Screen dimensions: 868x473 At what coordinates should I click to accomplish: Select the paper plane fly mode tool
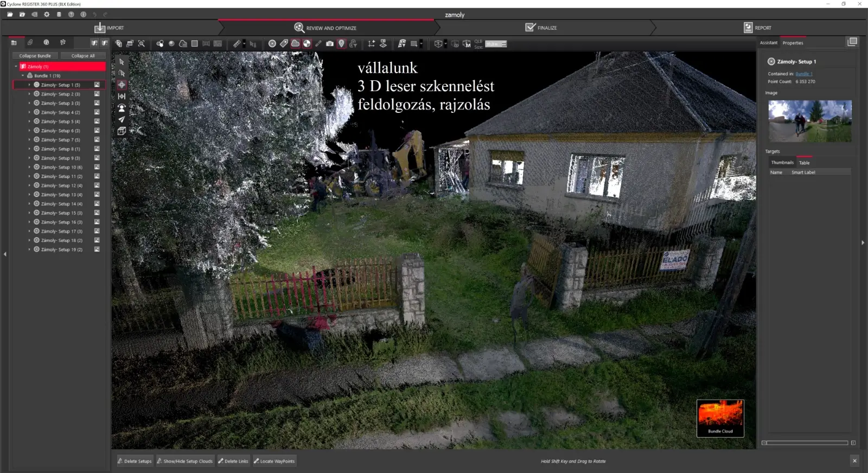122,119
